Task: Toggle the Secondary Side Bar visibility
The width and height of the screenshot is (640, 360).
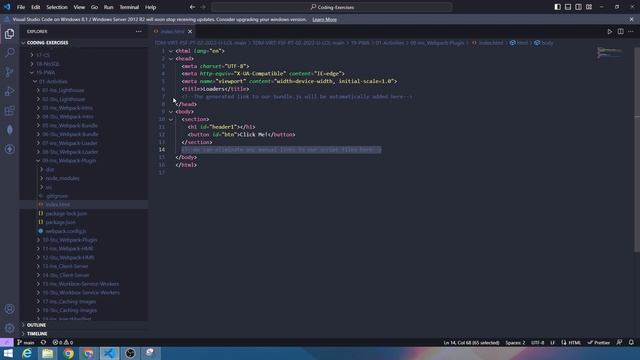Action: tap(578, 7)
